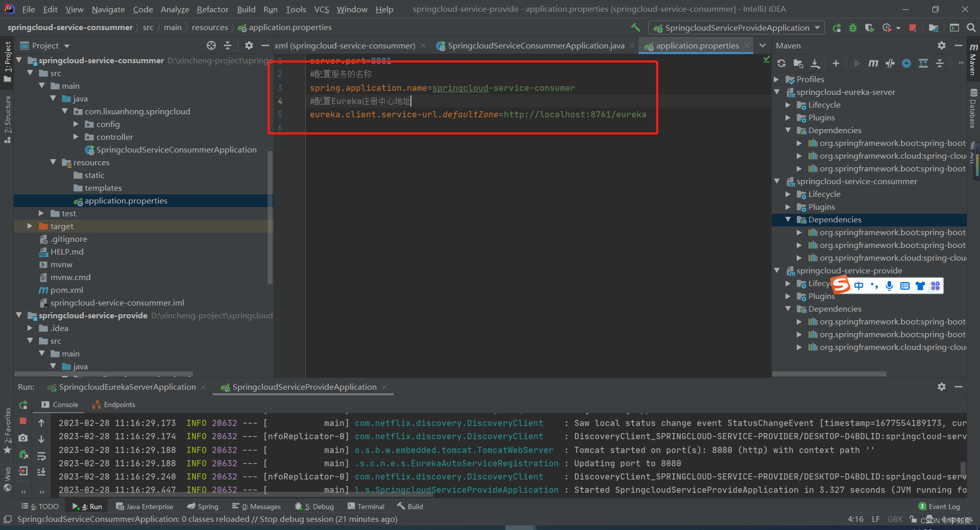This screenshot has height=530, width=980.
Task: Expand the config package
Action: click(x=76, y=124)
